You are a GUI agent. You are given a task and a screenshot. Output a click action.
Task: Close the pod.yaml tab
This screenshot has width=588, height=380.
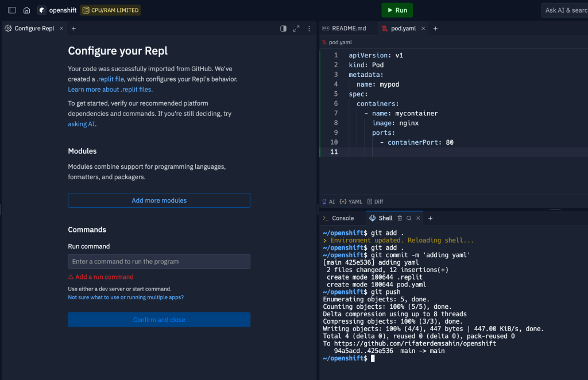(x=423, y=29)
